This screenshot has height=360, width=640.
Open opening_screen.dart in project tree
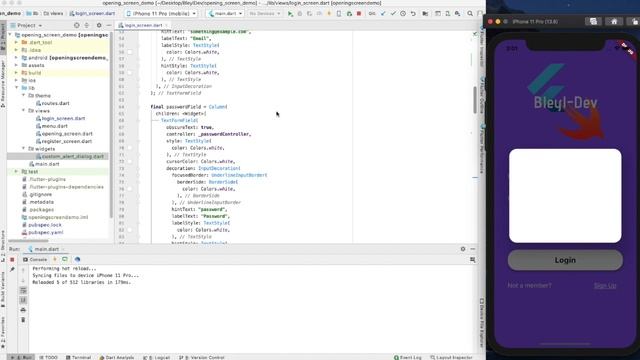click(64, 133)
